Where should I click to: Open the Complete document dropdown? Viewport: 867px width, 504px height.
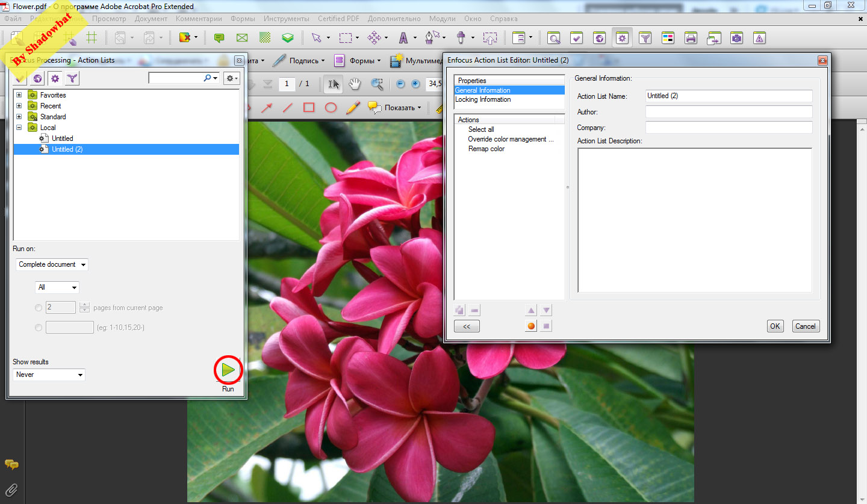pyautogui.click(x=52, y=264)
